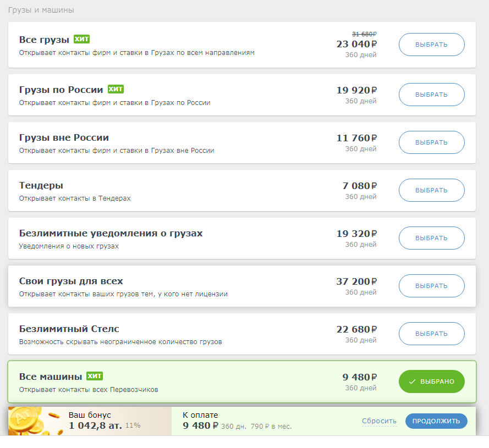Click the Ваш бонус 1 042,8 ат. amount
Screen dimensions: 489x448
96,425
